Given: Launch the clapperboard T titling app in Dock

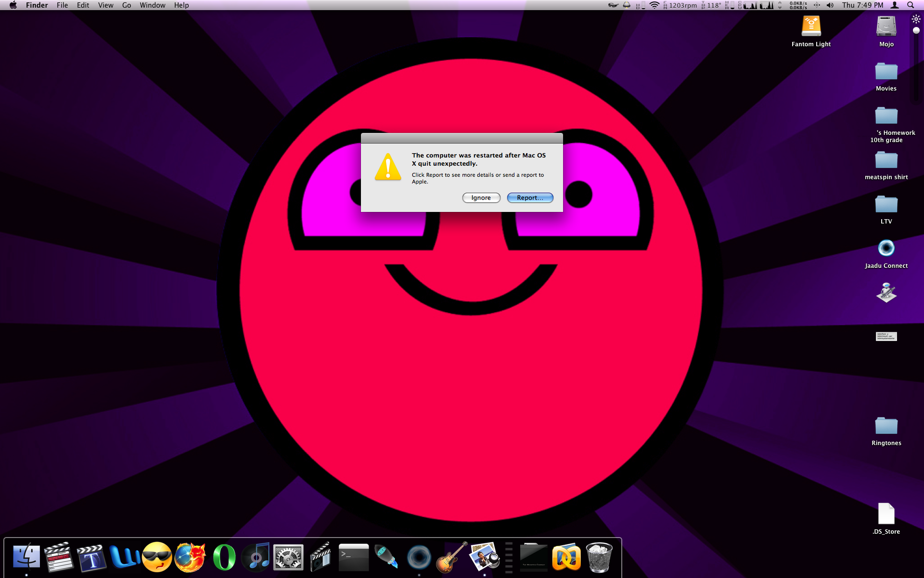Looking at the screenshot, I should (91, 557).
